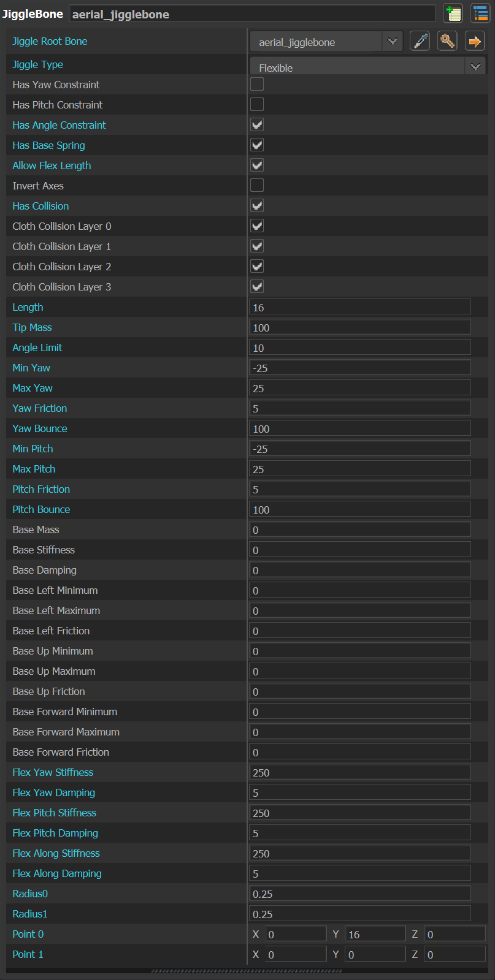Open the Jiggle Root Bone dropdown
The image size is (495, 980).
pyautogui.click(x=392, y=42)
